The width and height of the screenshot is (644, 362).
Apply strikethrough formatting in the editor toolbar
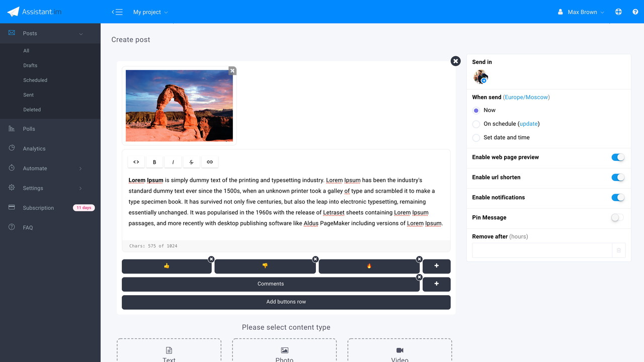pyautogui.click(x=191, y=162)
